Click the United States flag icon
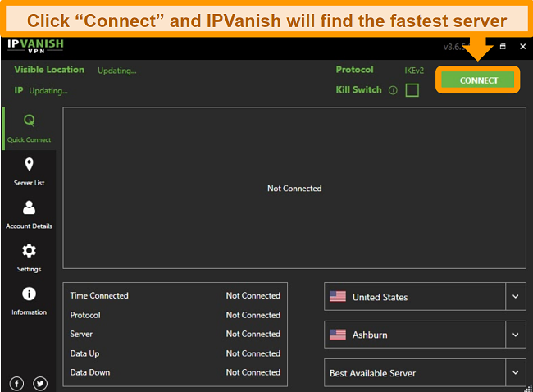The image size is (533, 392). coord(338,297)
